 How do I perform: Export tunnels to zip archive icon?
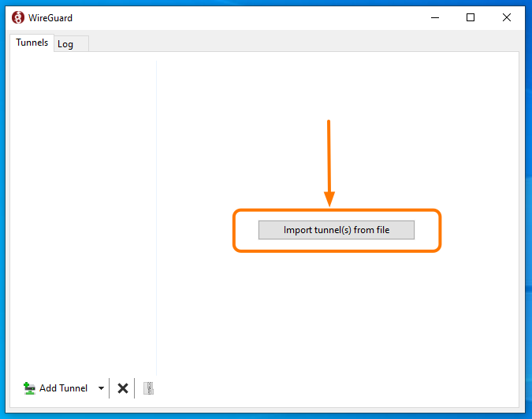[148, 388]
